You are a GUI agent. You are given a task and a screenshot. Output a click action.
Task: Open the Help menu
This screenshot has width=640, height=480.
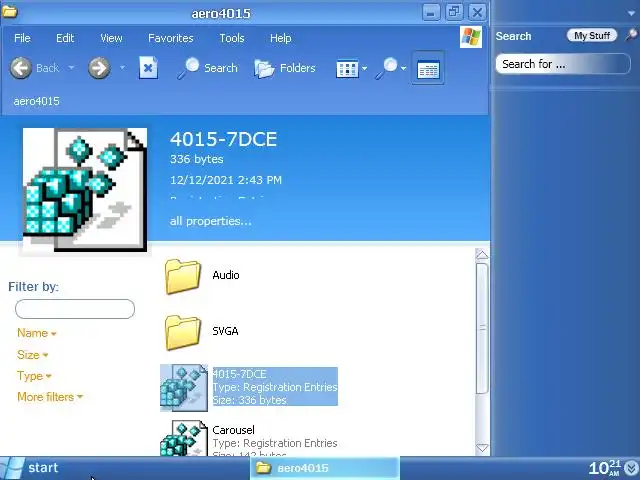[x=280, y=38]
